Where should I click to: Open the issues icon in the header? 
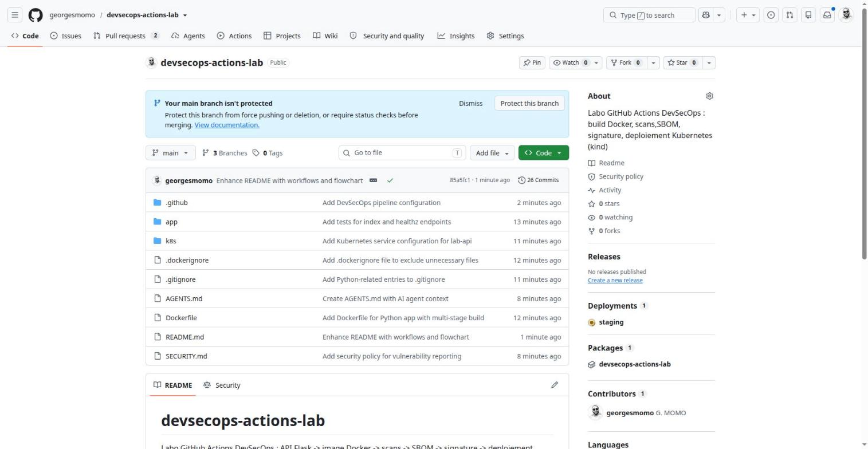click(x=771, y=15)
